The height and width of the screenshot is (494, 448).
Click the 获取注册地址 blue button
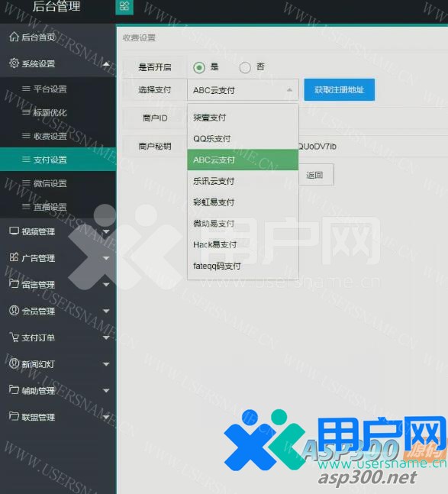[x=340, y=90]
